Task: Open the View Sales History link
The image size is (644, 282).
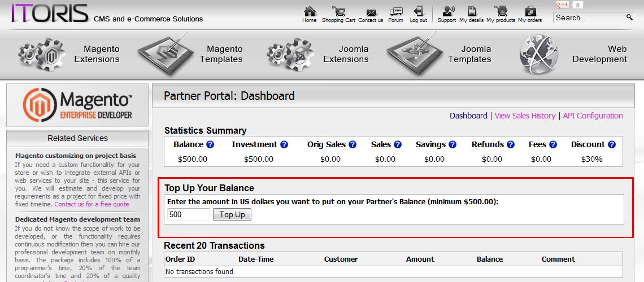Action: [x=525, y=116]
